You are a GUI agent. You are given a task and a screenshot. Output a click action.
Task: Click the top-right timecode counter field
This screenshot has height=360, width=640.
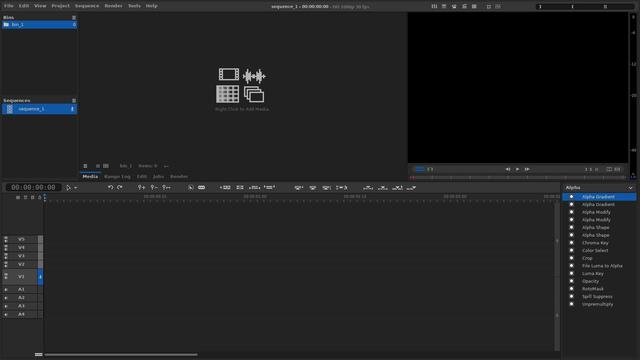[584, 7]
